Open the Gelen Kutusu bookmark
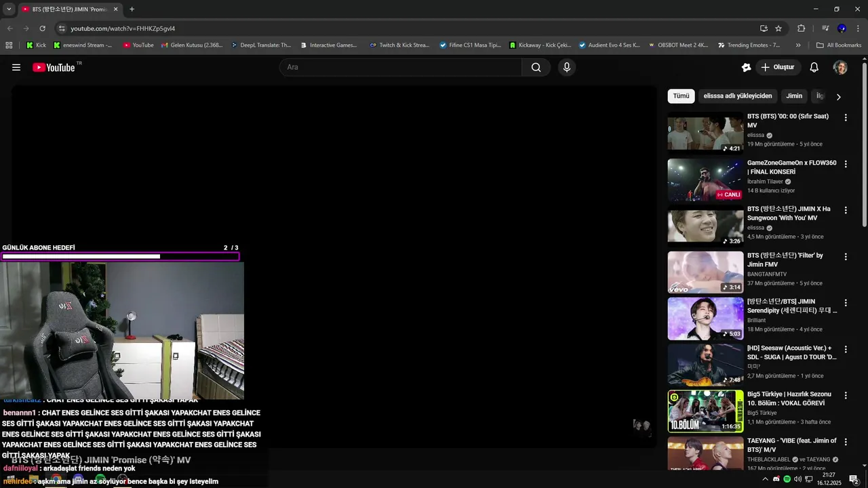 click(192, 45)
